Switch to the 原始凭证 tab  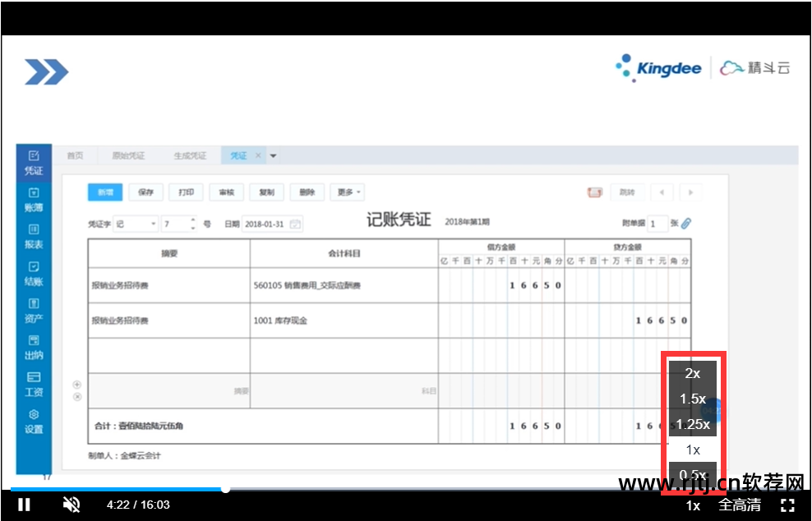[128, 155]
